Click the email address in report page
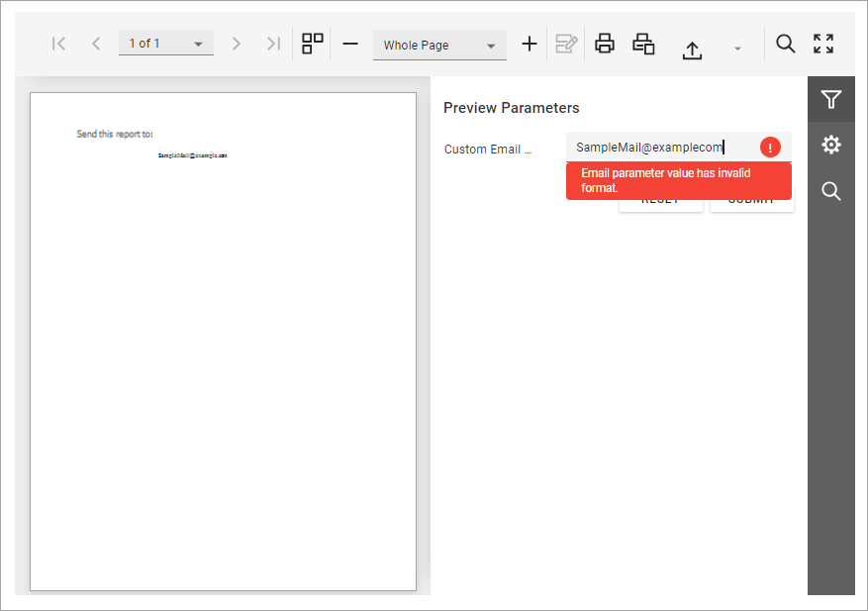This screenshot has height=611, width=868. (193, 155)
